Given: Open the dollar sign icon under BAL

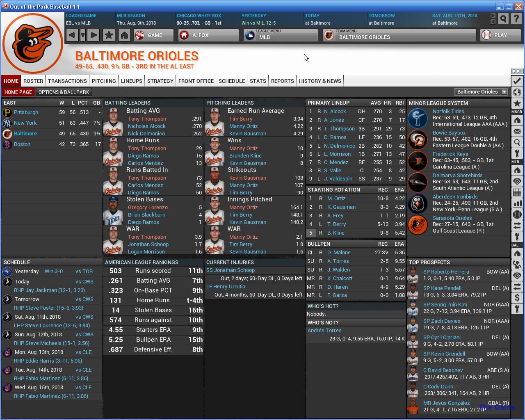Looking at the screenshot, I should (517, 298).
